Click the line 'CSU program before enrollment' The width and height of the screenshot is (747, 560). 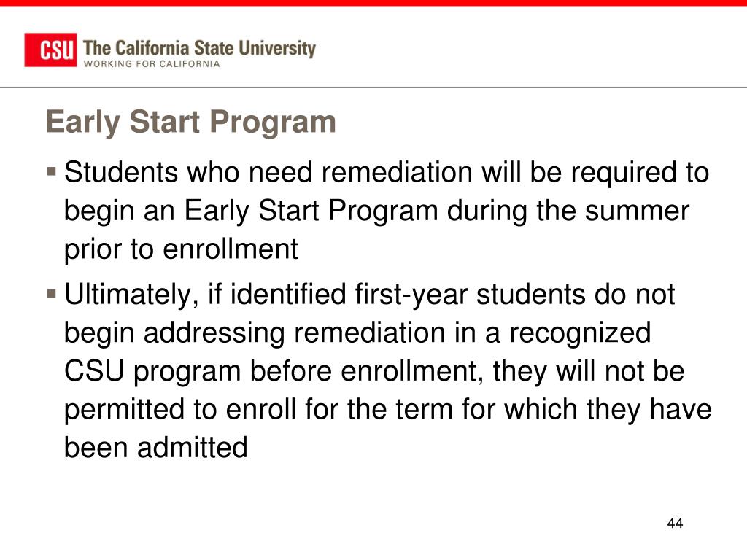click(374, 371)
